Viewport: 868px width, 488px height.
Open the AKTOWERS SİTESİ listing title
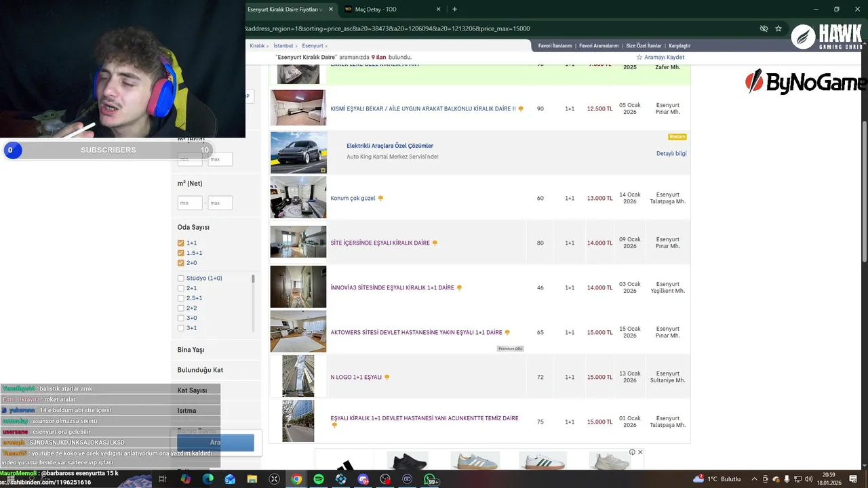click(x=416, y=333)
